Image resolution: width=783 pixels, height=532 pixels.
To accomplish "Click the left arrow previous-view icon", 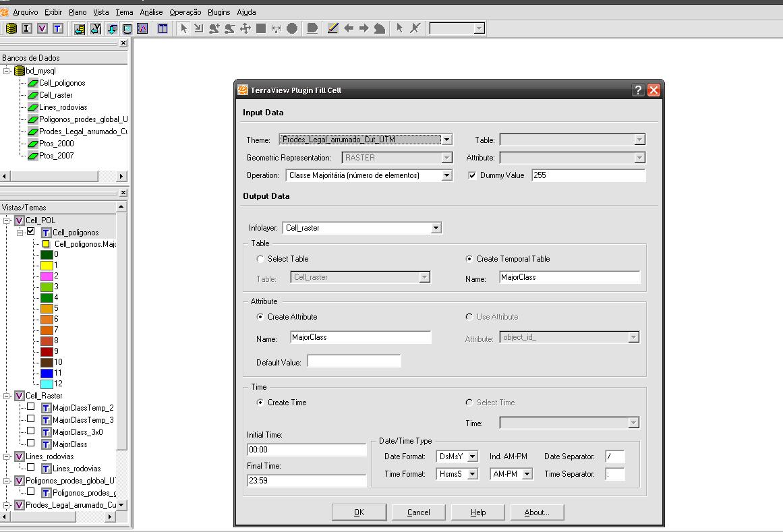I will (349, 28).
